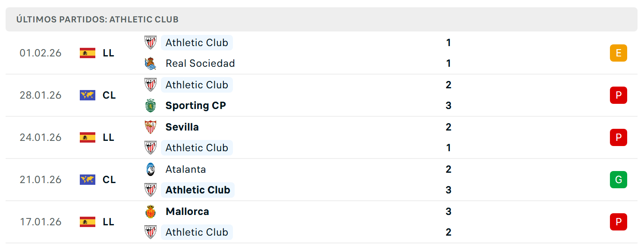Click the Atalanta club logo
644x249 pixels.
click(x=151, y=169)
